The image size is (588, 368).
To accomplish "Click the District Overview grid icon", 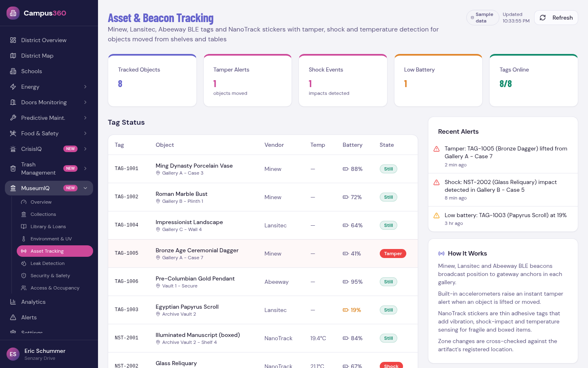I will pyautogui.click(x=13, y=40).
